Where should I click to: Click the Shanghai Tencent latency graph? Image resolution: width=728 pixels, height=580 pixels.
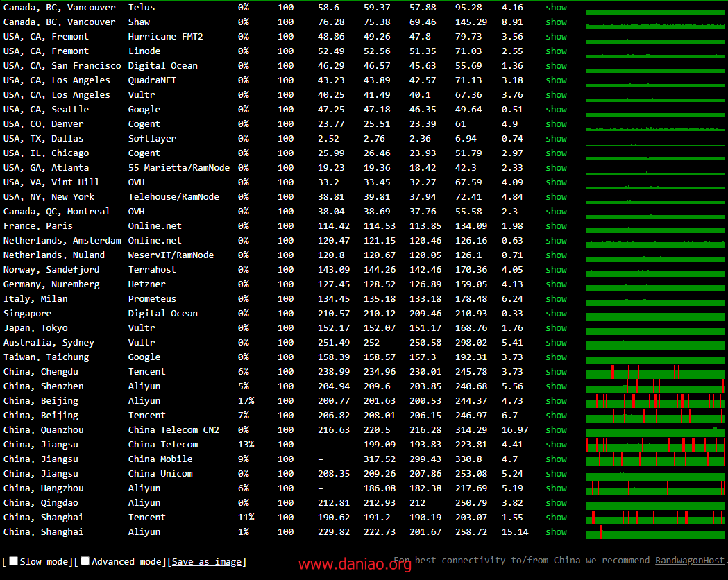click(656, 518)
